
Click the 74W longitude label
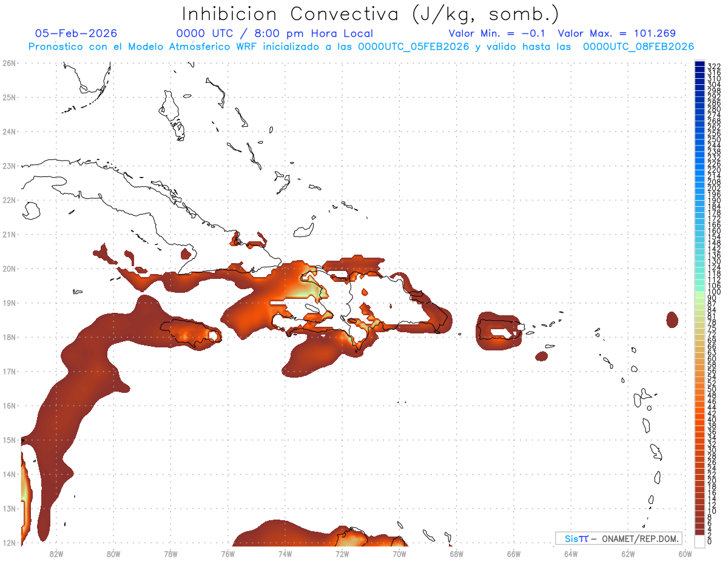(x=285, y=554)
